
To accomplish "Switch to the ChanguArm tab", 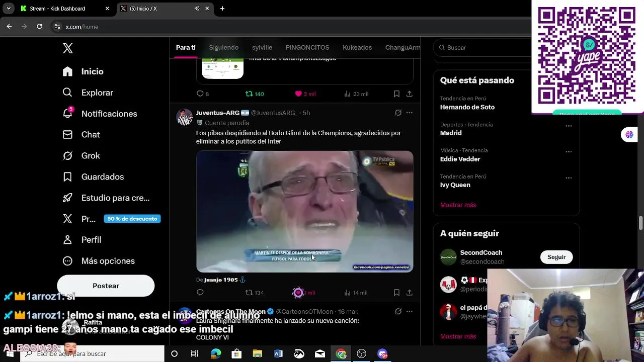I will pyautogui.click(x=403, y=47).
